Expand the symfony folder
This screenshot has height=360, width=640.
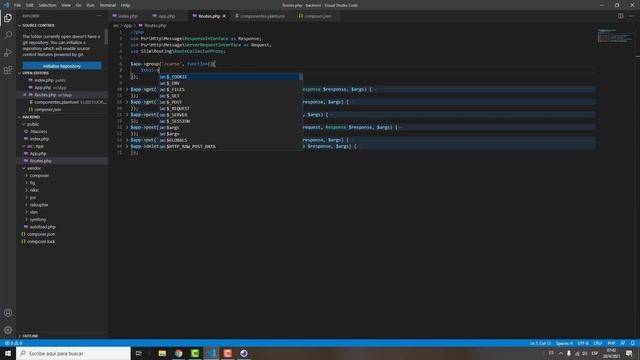[38, 220]
